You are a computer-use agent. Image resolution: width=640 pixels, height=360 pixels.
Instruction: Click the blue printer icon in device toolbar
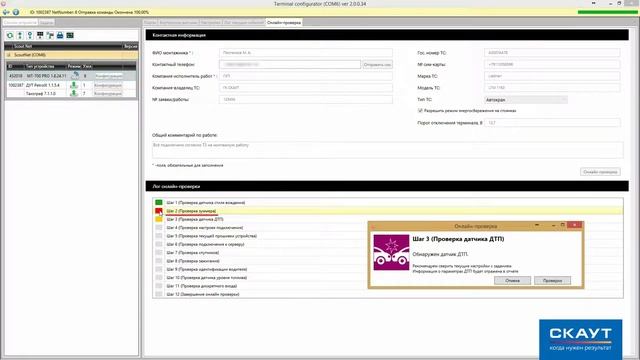[x=60, y=36]
